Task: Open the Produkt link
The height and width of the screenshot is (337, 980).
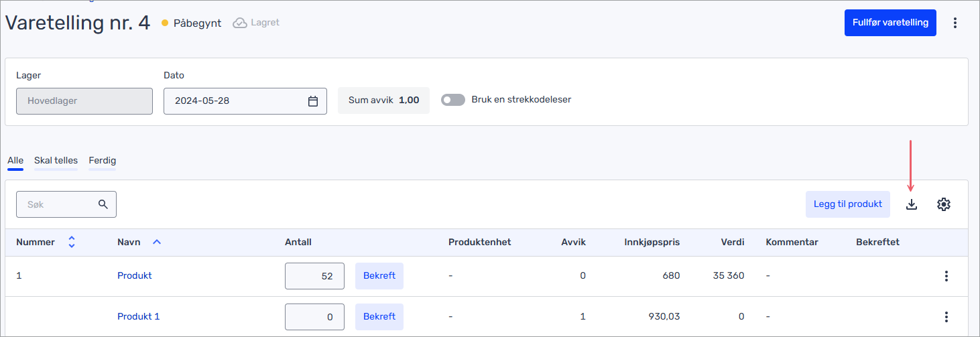Action: point(135,276)
